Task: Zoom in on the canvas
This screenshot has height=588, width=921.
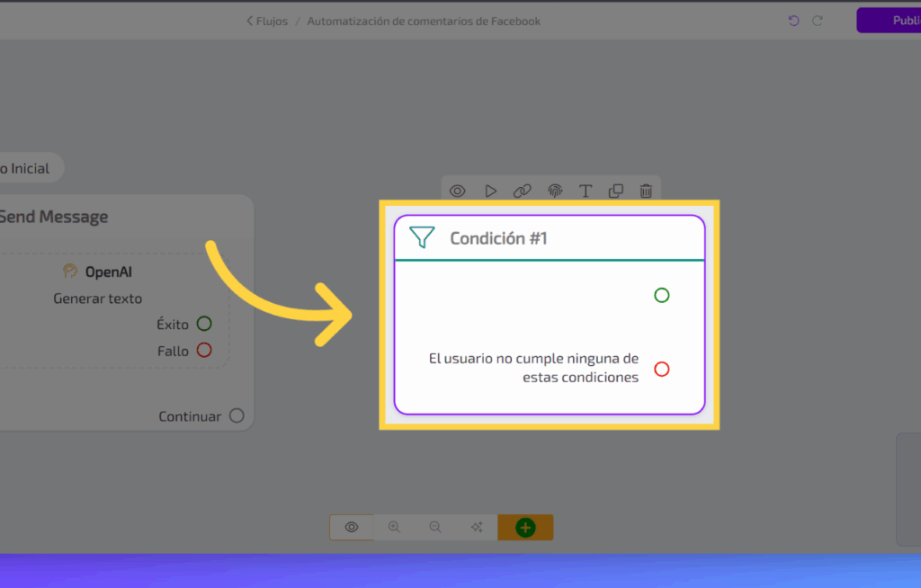Action: pos(394,528)
